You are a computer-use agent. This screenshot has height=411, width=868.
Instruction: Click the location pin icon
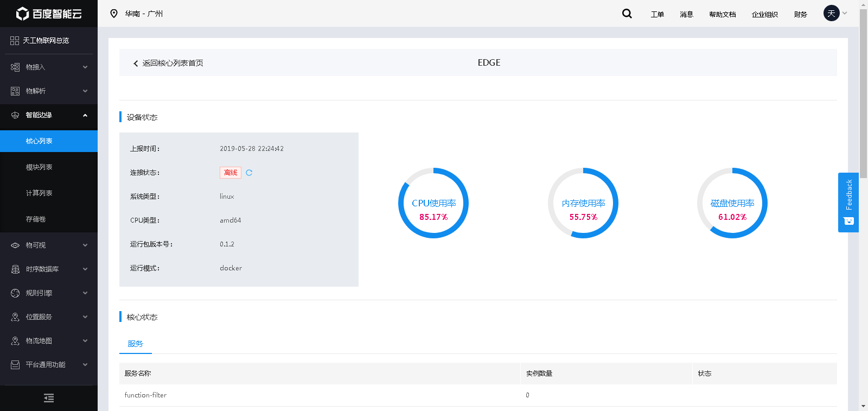pyautogui.click(x=114, y=14)
